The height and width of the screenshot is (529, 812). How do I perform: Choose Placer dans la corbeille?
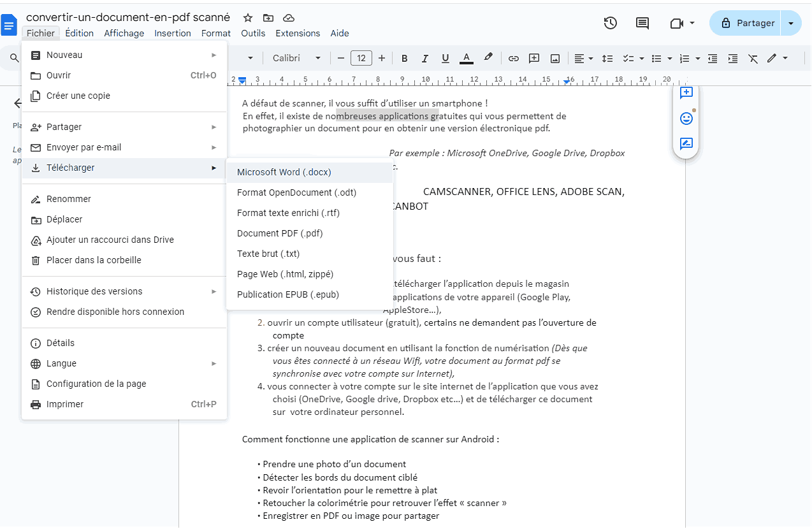124,260
